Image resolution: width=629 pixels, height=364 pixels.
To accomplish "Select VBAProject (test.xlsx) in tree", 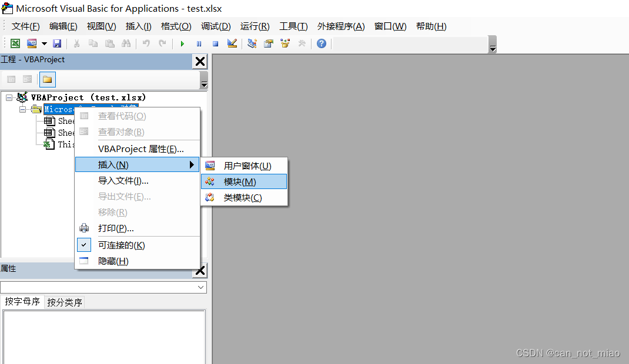I will (88, 97).
